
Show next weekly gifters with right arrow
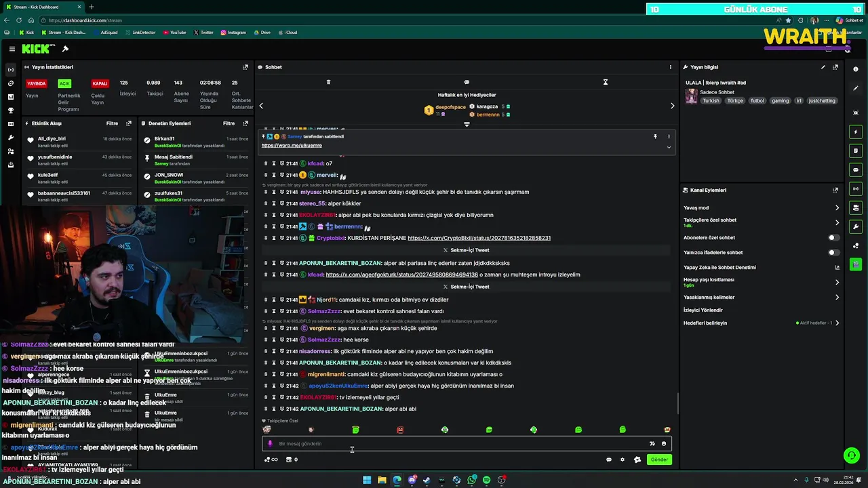point(672,106)
